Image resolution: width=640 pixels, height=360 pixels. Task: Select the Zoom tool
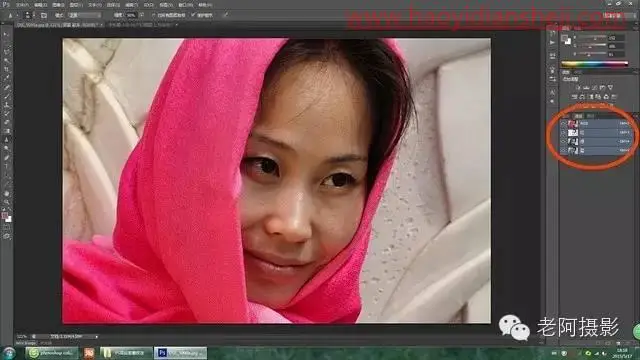pyautogui.click(x=6, y=202)
